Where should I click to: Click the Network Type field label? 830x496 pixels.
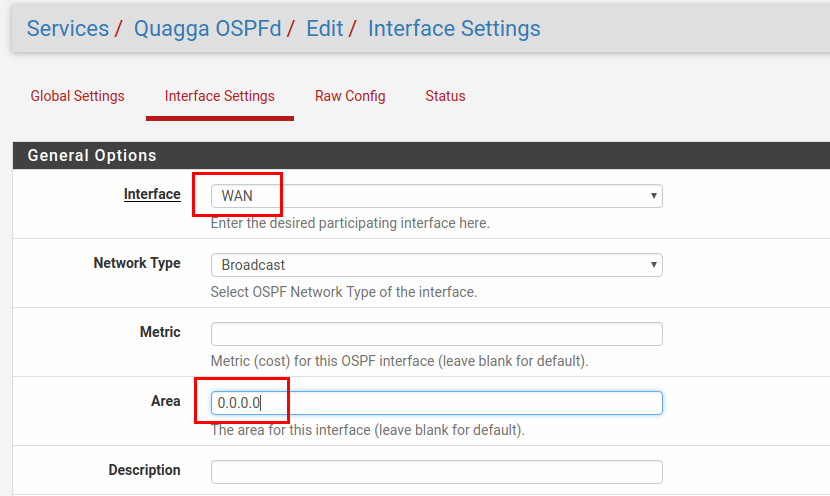(137, 263)
